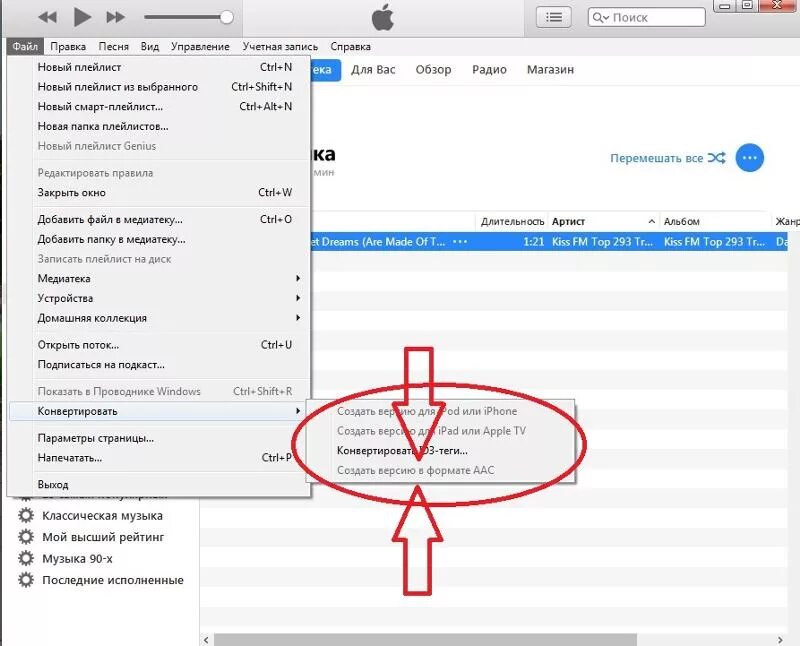
Task: Sort by the Альбом column header
Action: click(x=714, y=221)
